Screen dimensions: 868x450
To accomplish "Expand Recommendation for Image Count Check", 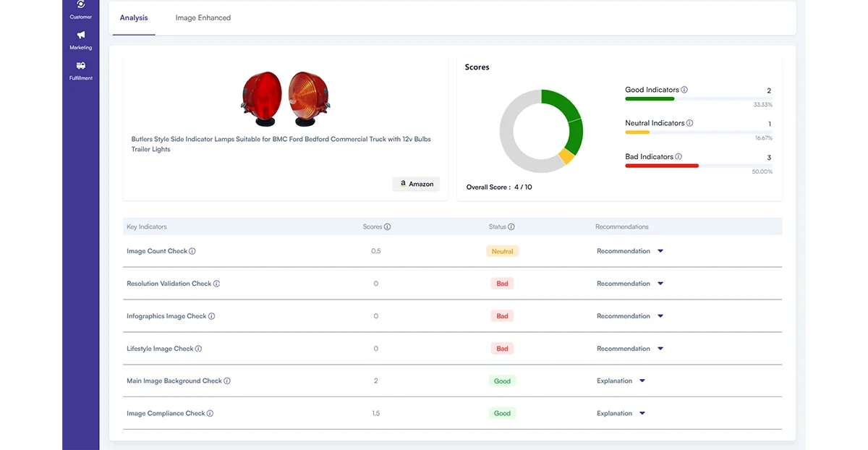I will coord(630,251).
